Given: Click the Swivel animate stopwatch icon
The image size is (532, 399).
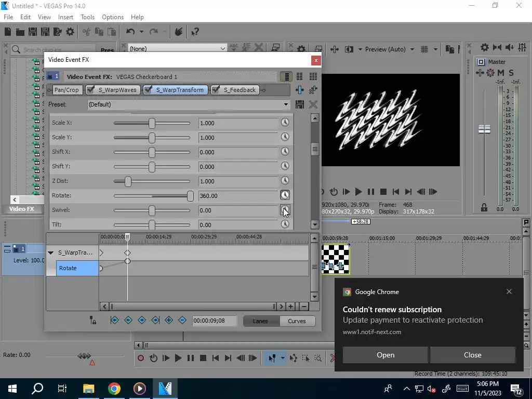Looking at the screenshot, I should [285, 210].
